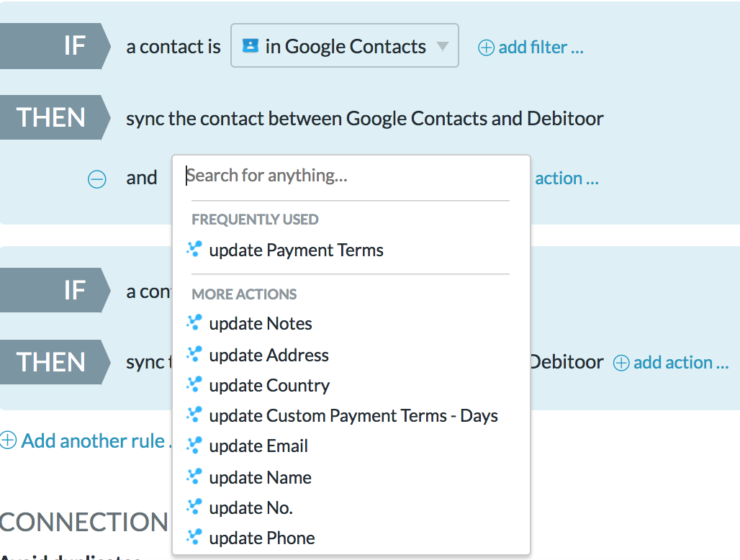Choose 'update Name' action
The image size is (740, 560).
point(260,477)
